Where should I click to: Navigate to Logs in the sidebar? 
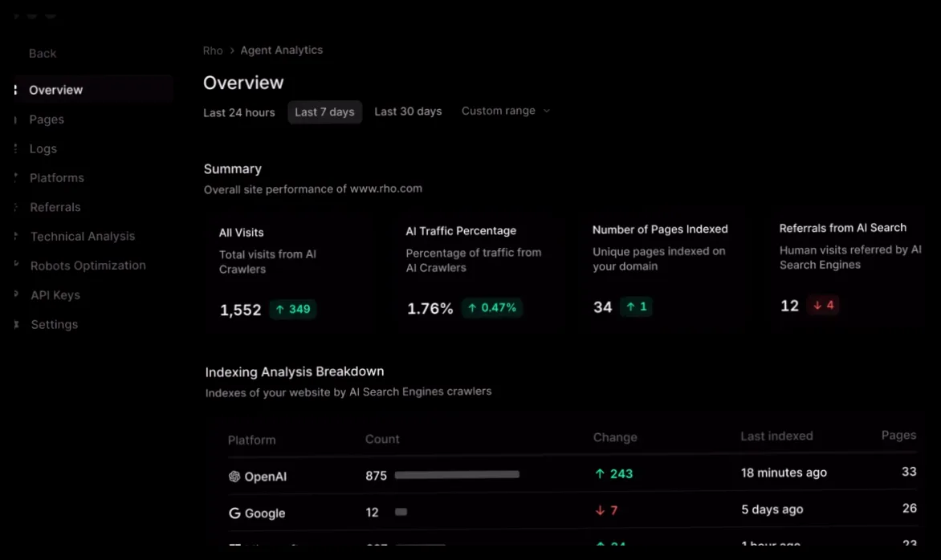point(43,148)
